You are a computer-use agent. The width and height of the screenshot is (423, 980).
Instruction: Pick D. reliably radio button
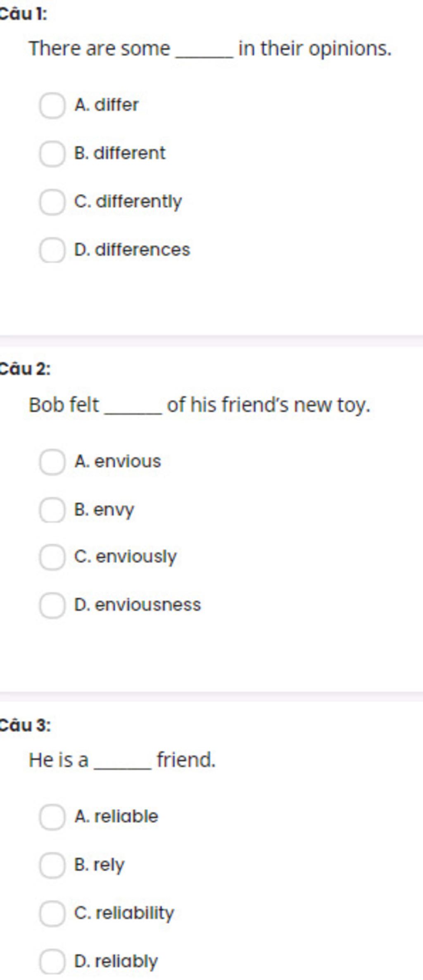point(52,962)
